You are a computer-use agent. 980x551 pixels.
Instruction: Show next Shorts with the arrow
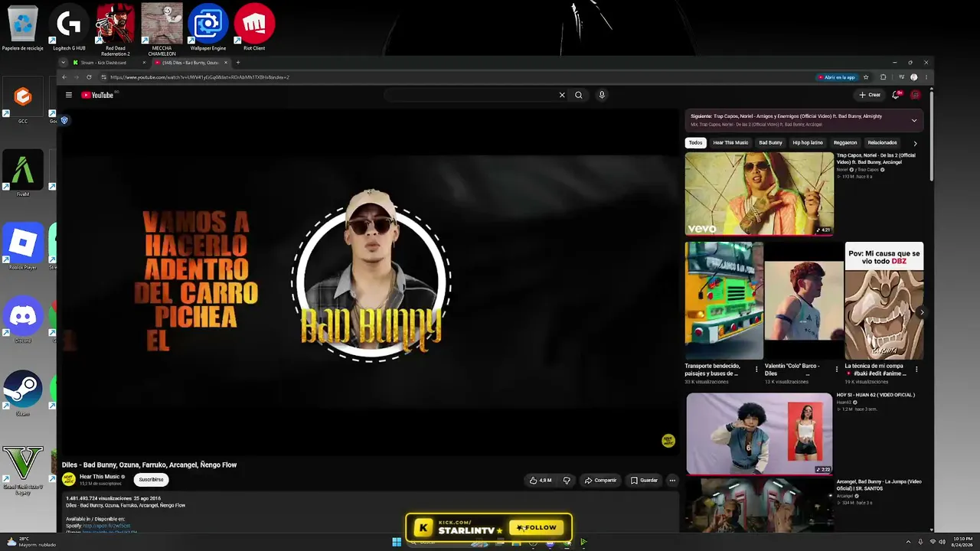pos(921,312)
